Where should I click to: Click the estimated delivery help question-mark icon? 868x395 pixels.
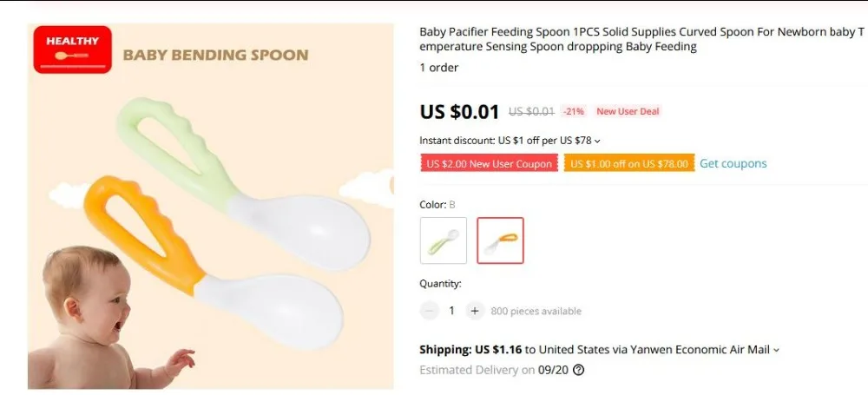(x=578, y=370)
